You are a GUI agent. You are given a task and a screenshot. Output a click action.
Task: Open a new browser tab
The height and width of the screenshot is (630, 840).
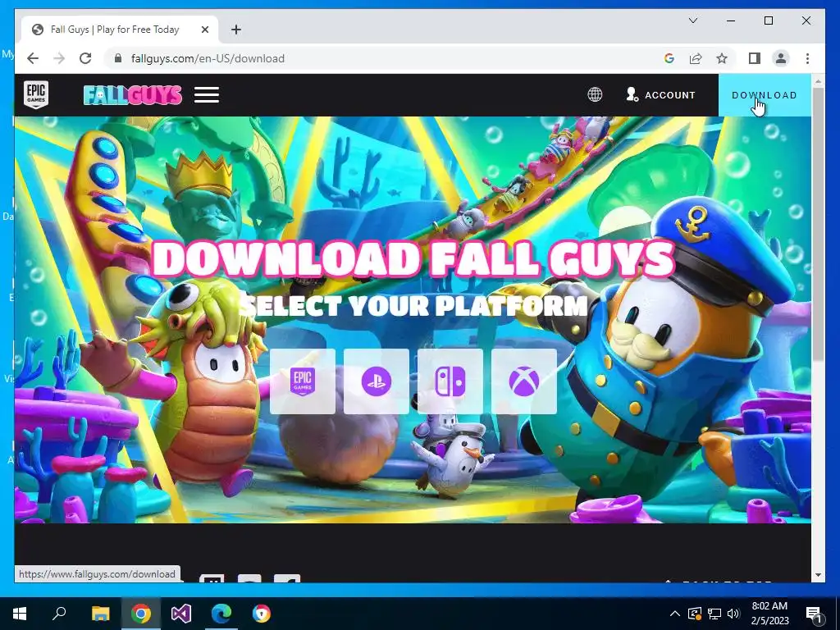pyautogui.click(x=236, y=30)
